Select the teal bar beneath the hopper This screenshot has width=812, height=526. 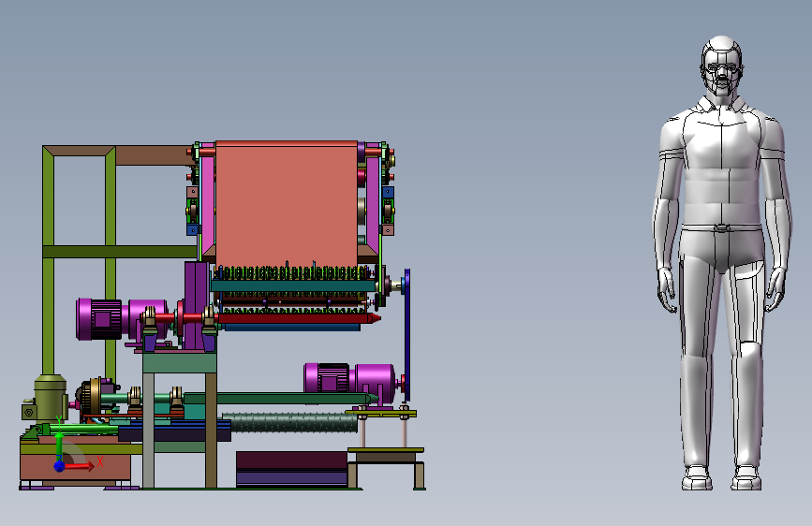(x=293, y=285)
